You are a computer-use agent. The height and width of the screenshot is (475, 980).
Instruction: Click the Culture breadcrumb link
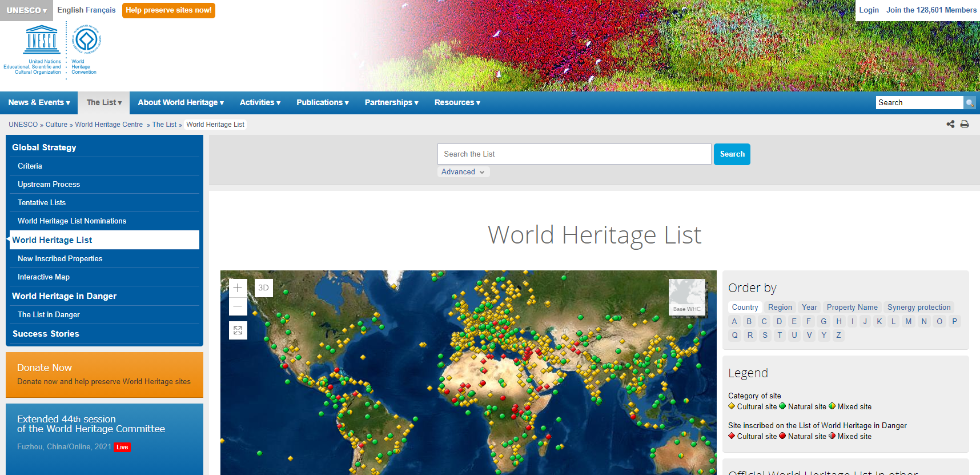coord(57,125)
